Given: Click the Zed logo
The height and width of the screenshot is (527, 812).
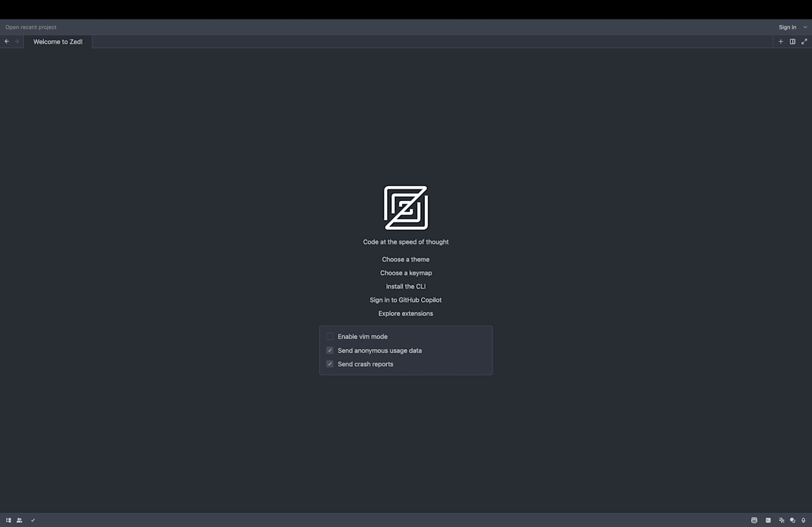Looking at the screenshot, I should click(406, 208).
